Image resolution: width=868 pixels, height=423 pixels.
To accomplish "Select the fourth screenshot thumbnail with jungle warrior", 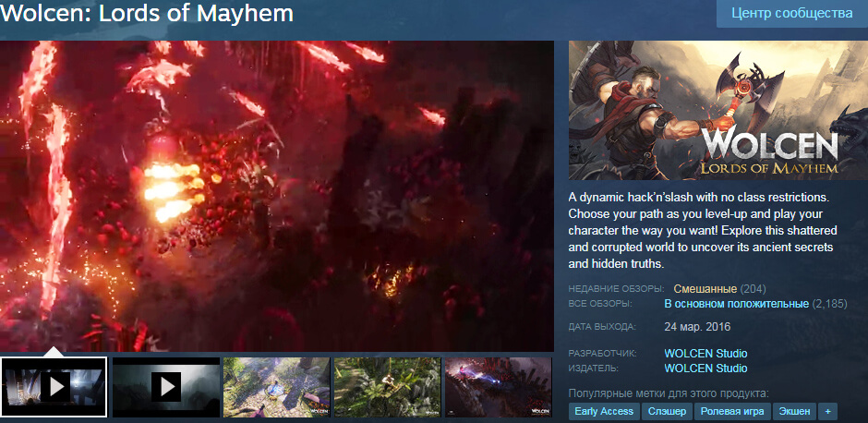I will point(388,386).
